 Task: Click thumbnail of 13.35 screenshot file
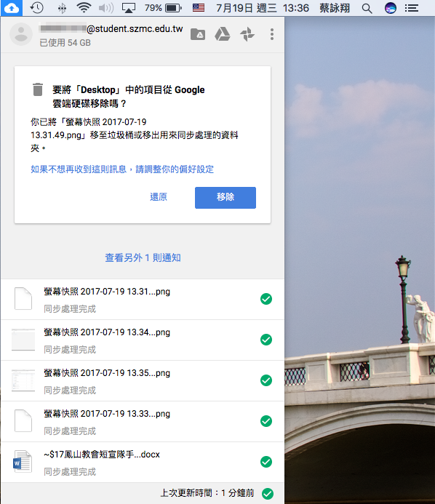pos(23,380)
